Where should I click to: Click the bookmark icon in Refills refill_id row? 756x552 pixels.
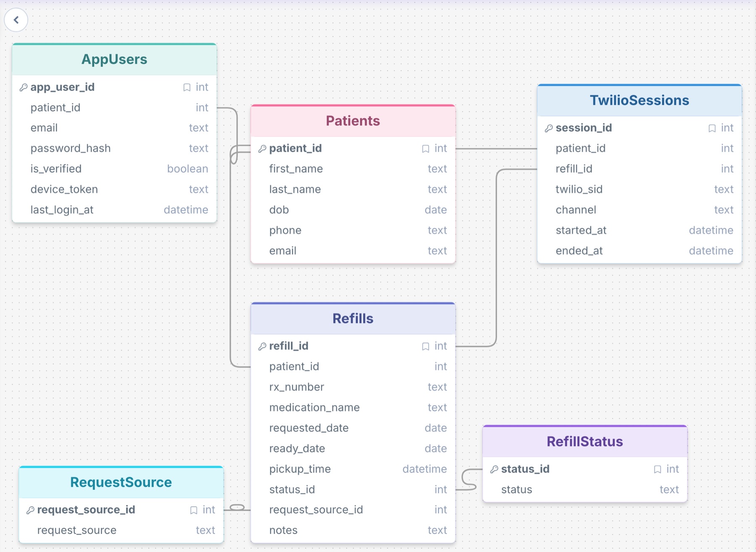pos(425,346)
